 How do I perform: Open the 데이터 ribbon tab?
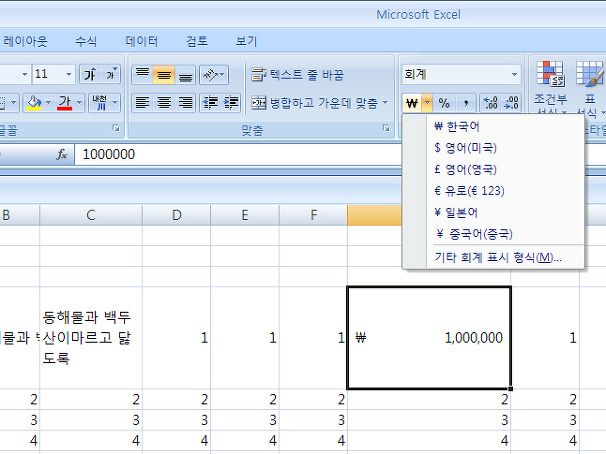(x=142, y=41)
